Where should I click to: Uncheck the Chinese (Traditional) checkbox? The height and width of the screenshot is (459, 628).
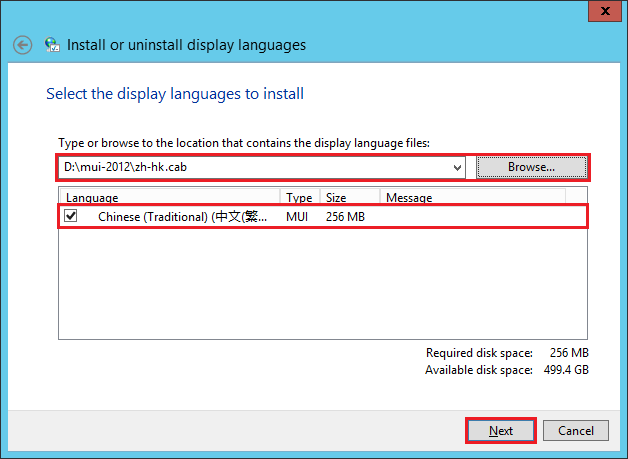click(71, 216)
